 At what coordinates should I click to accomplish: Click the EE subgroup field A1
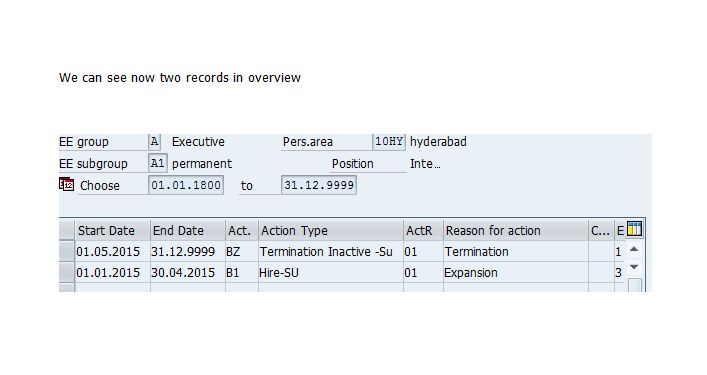[x=157, y=163]
